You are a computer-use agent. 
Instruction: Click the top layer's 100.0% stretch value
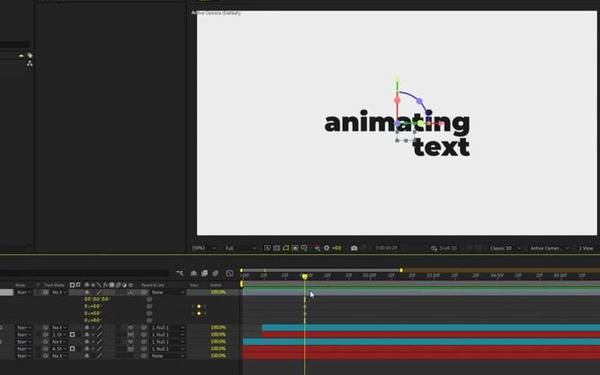pyautogui.click(x=218, y=292)
